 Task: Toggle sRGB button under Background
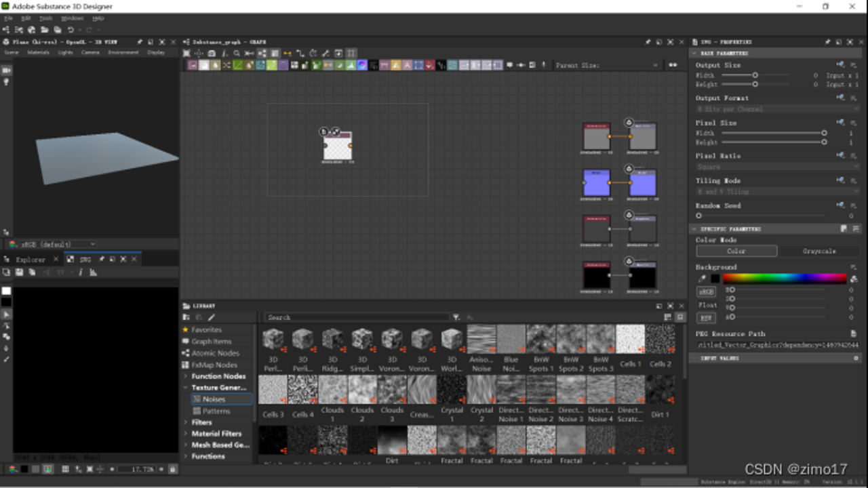tap(706, 292)
